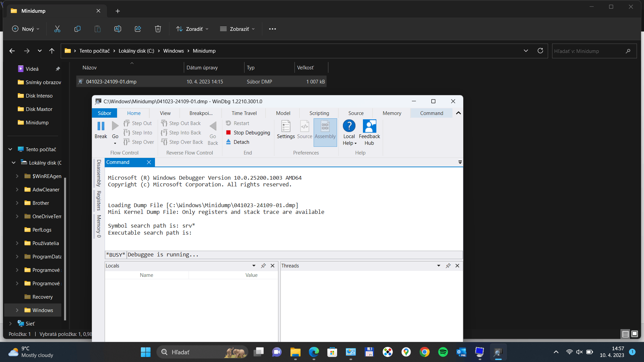Viewport: 644px width, 362px height.
Task: Open the Locals panel options dropdown
Action: 254,266
